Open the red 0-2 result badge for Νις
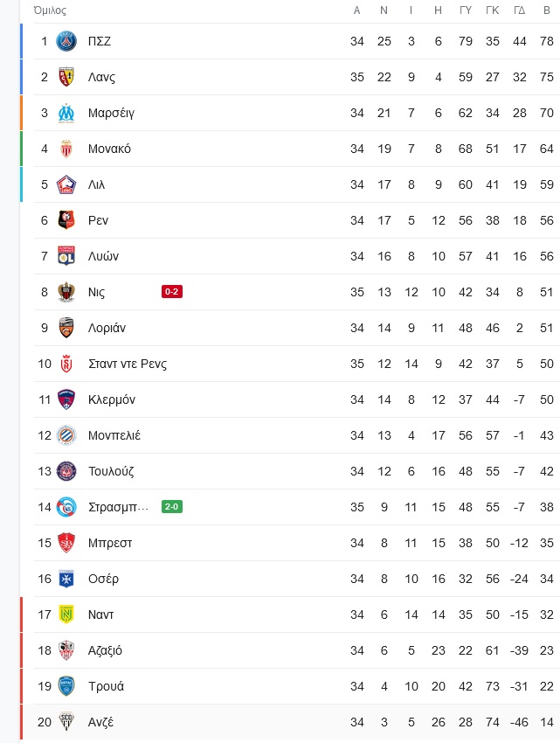Image resolution: width=560 pixels, height=743 pixels. [x=172, y=292]
